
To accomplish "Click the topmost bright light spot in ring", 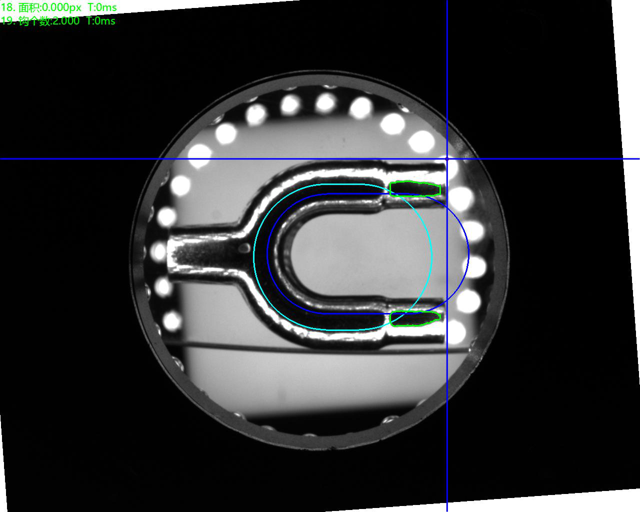I will 324,102.
